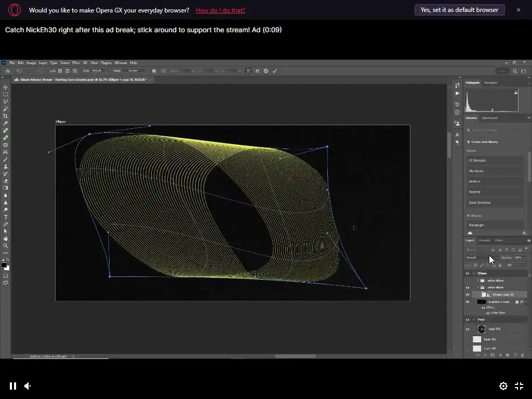The width and height of the screenshot is (532, 399).
Task: Switch to the Channels tab
Action: pos(485,240)
